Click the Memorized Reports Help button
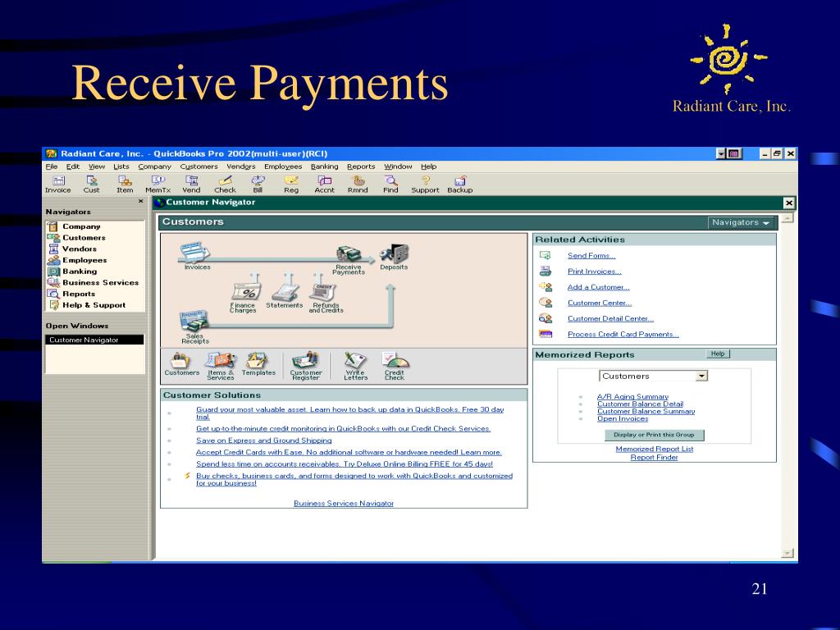 [718, 354]
